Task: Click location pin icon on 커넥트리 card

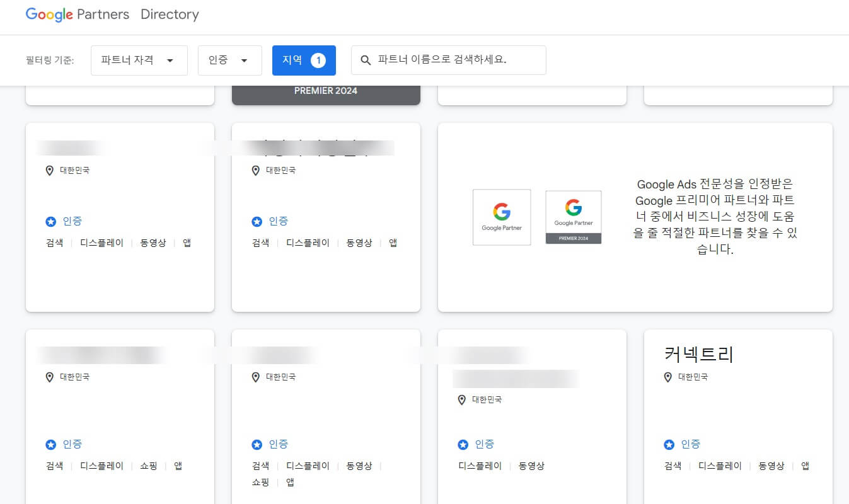Action: tap(668, 377)
